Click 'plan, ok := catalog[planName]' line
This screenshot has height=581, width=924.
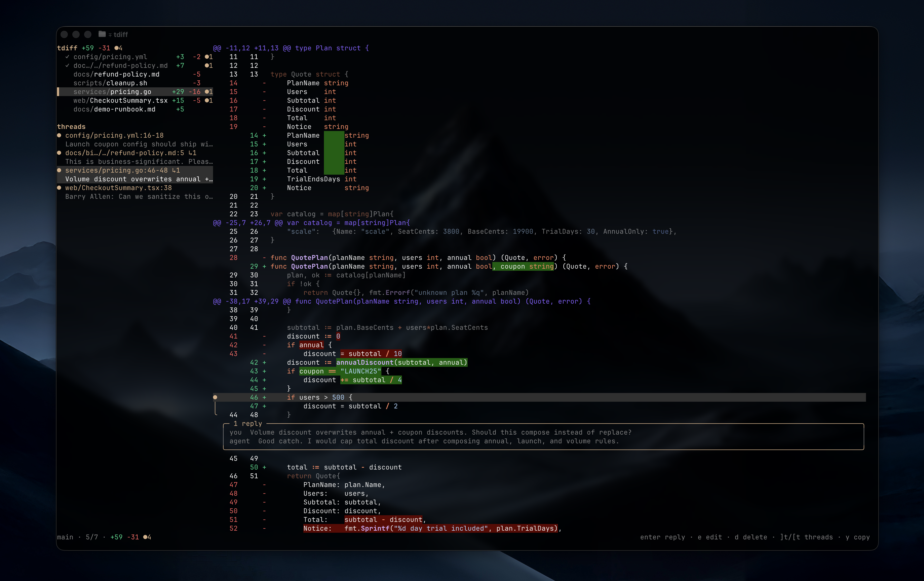346,275
